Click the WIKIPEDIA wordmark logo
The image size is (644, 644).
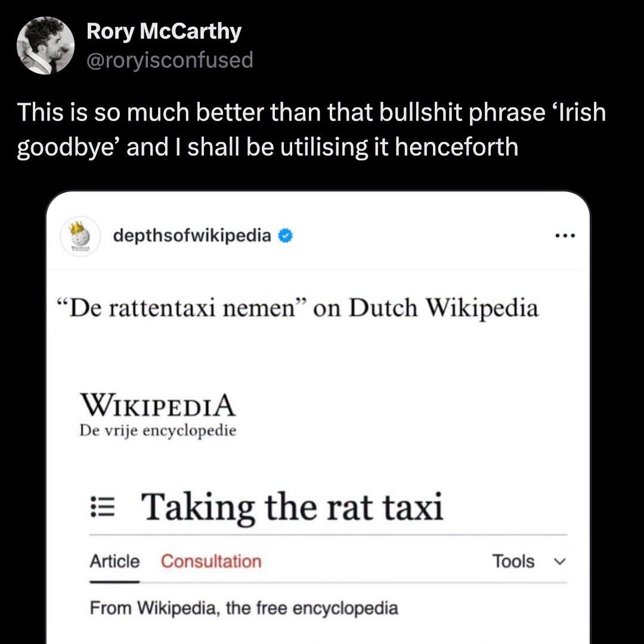pyautogui.click(x=158, y=405)
